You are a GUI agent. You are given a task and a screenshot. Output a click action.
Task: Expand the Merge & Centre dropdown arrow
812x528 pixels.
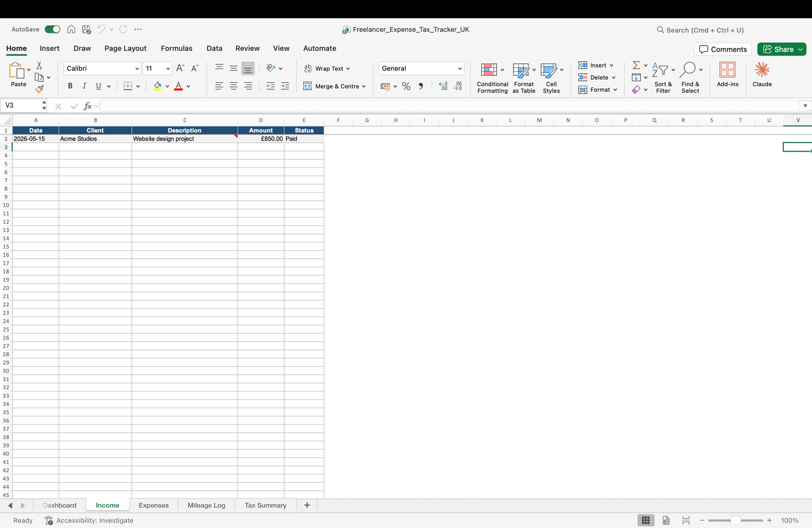364,87
